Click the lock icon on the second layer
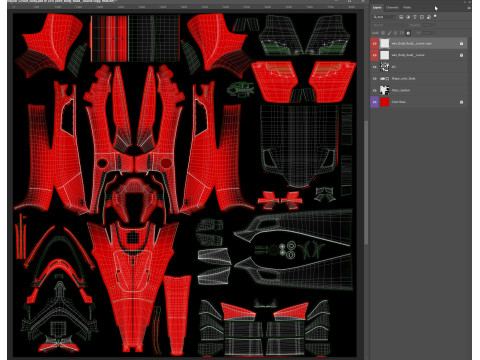Viewport: 480px width, 360px height. (x=461, y=55)
